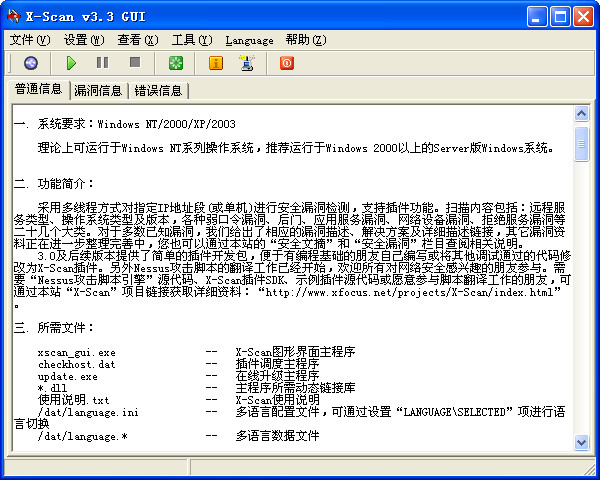Switch to 普通信息 tab
The height and width of the screenshot is (480, 600).
point(39,89)
